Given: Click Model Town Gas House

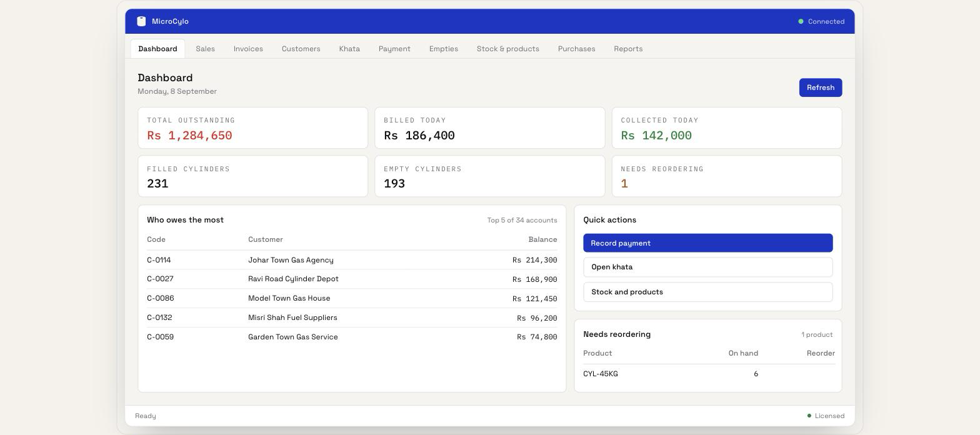Looking at the screenshot, I should (289, 298).
